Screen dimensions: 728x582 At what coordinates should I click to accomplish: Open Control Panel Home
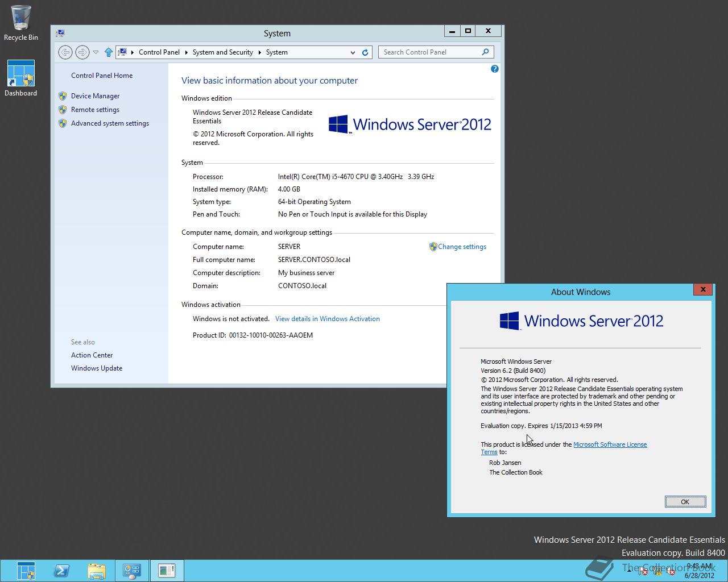pyautogui.click(x=102, y=76)
